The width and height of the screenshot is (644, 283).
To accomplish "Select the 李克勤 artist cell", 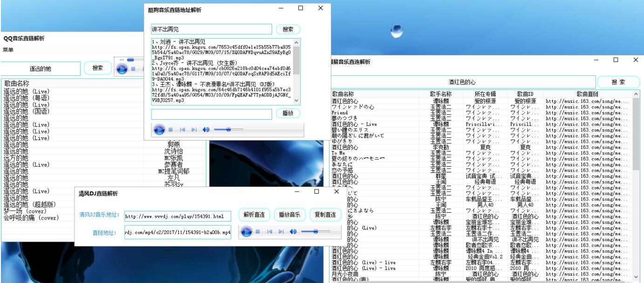I will pyautogui.click(x=441, y=147).
